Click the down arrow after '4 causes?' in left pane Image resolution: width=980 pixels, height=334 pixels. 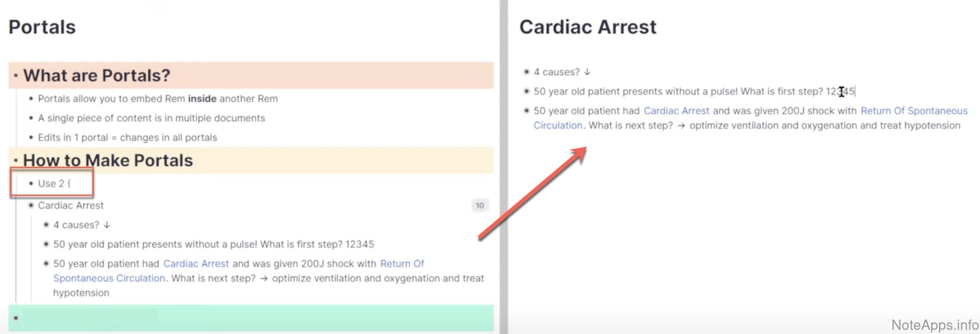point(107,225)
